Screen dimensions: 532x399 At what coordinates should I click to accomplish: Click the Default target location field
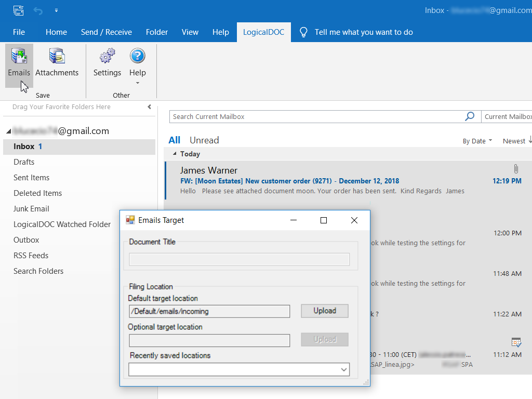pos(209,311)
